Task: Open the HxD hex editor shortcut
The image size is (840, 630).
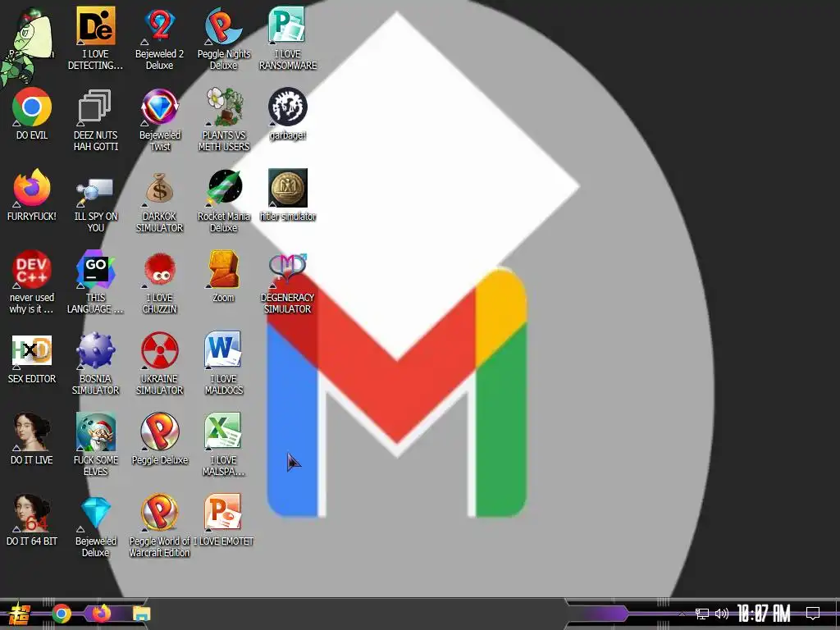Action: pos(32,351)
